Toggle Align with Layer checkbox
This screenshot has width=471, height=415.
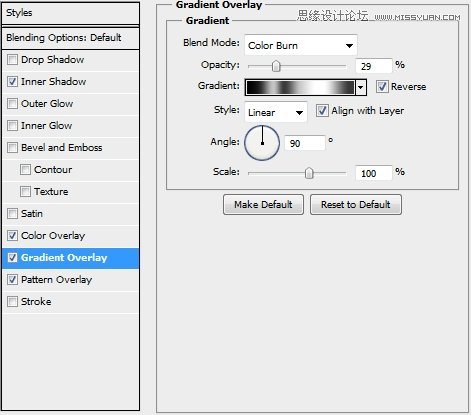pos(322,111)
